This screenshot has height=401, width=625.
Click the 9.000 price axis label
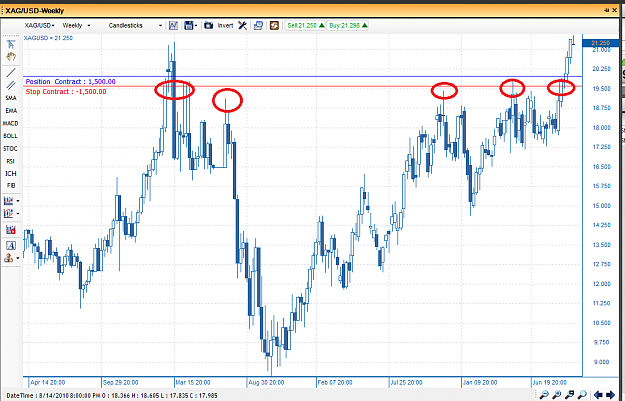(x=601, y=362)
